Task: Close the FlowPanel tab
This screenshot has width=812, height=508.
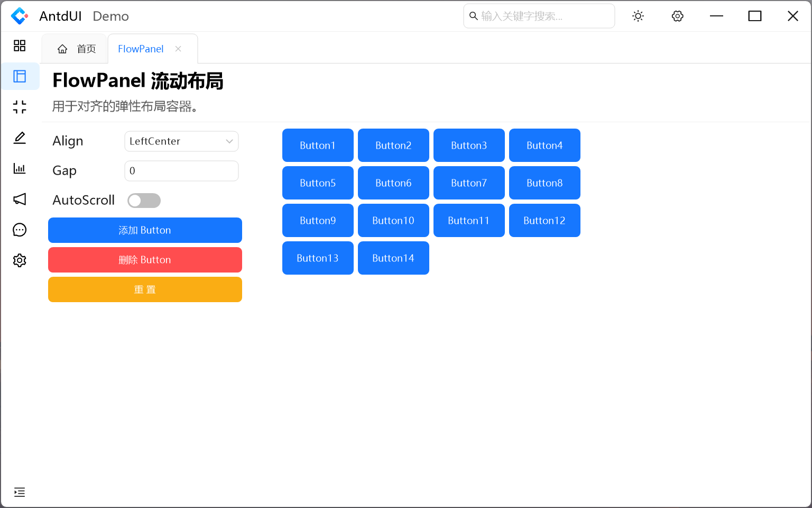Action: (x=178, y=49)
